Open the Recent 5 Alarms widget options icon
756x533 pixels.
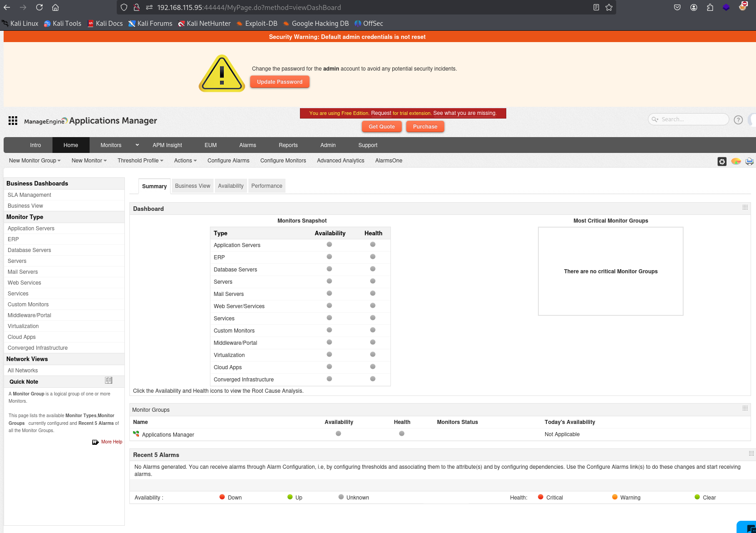point(751,453)
